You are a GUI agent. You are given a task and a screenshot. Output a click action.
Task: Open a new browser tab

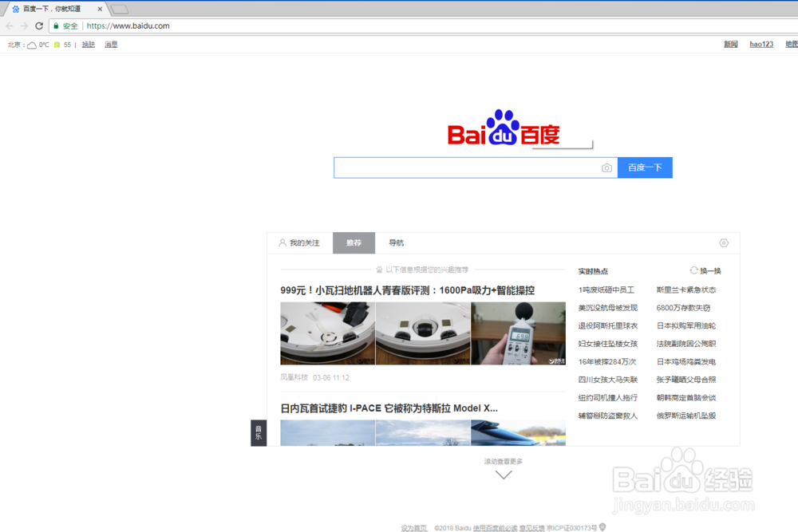pyautogui.click(x=119, y=9)
